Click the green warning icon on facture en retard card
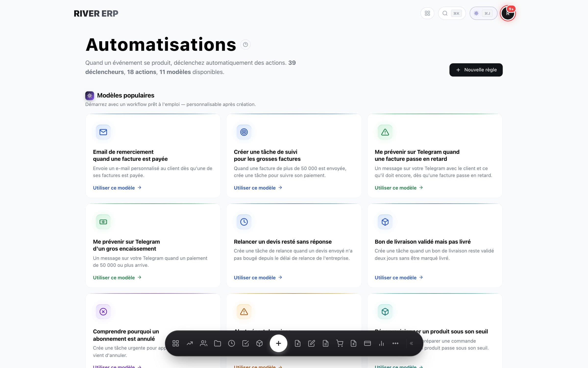Screen dimensions: 588x368 click(x=385, y=132)
